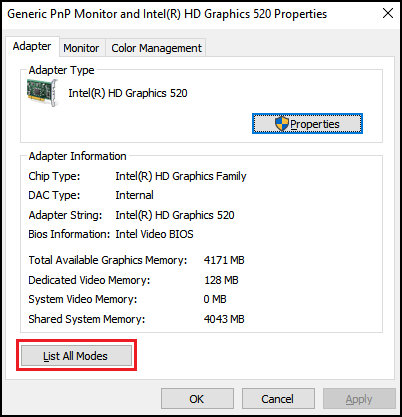Open the Color Management tab
The width and height of the screenshot is (402, 417).
coord(156,48)
